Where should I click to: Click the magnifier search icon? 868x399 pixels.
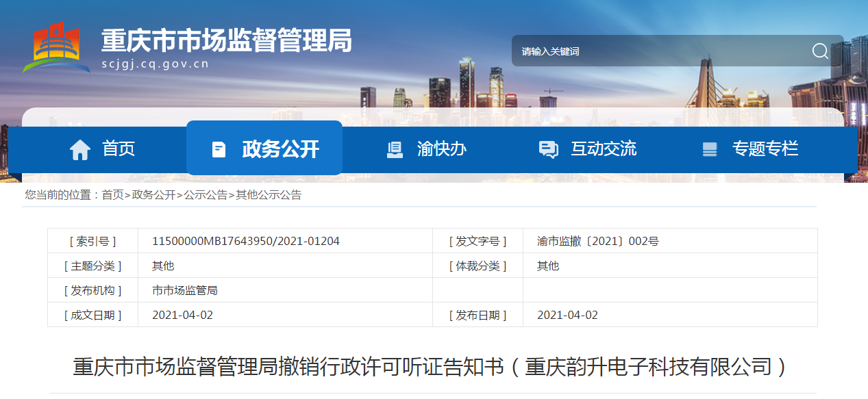[x=820, y=51]
